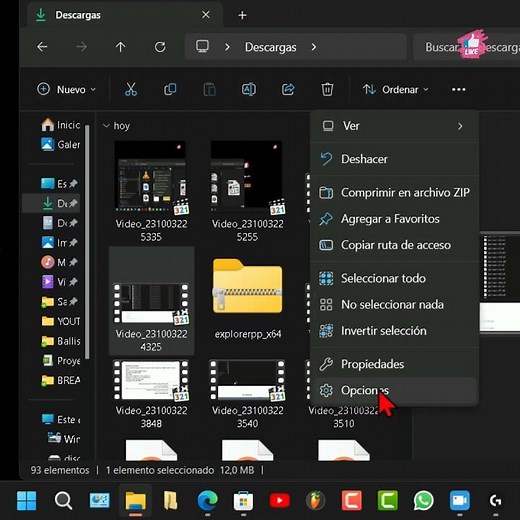
Task: Select thumbnail Video_231003225335
Action: click(x=151, y=177)
